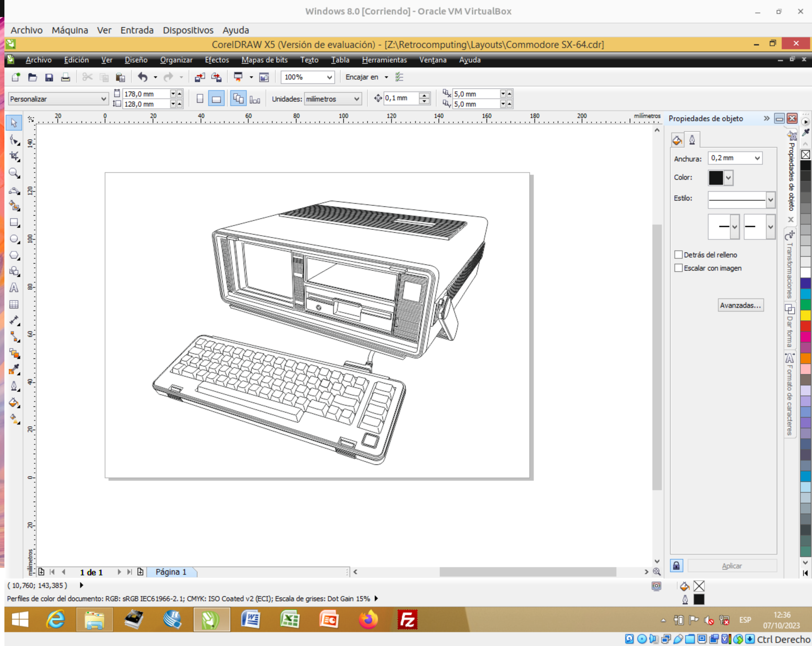This screenshot has width=812, height=646.
Task: Open the Dar forma docker tab
Action: tap(790, 326)
